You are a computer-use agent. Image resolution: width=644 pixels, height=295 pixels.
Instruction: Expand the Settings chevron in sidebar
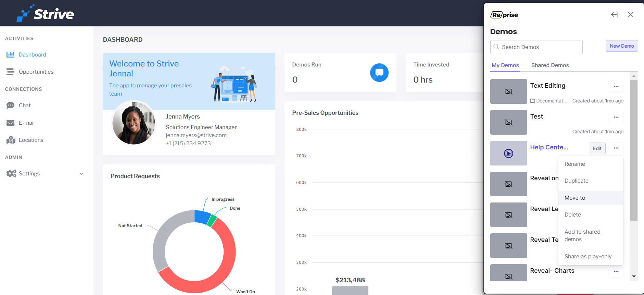[81, 174]
